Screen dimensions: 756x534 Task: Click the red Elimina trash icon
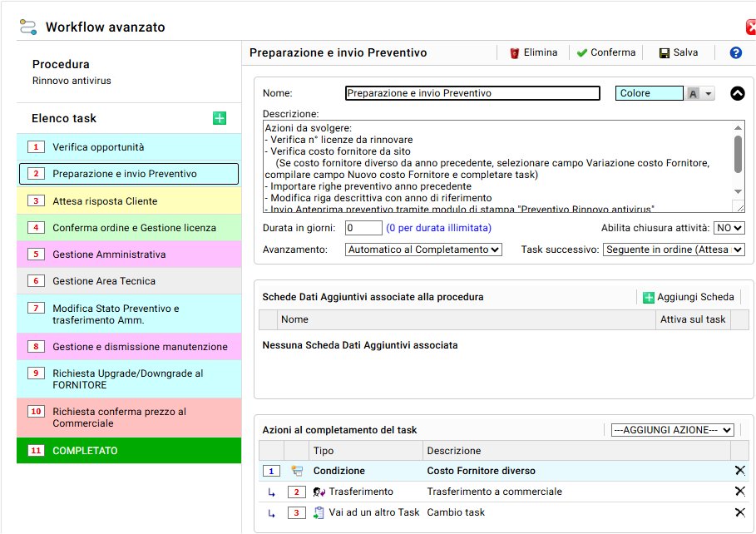[515, 53]
